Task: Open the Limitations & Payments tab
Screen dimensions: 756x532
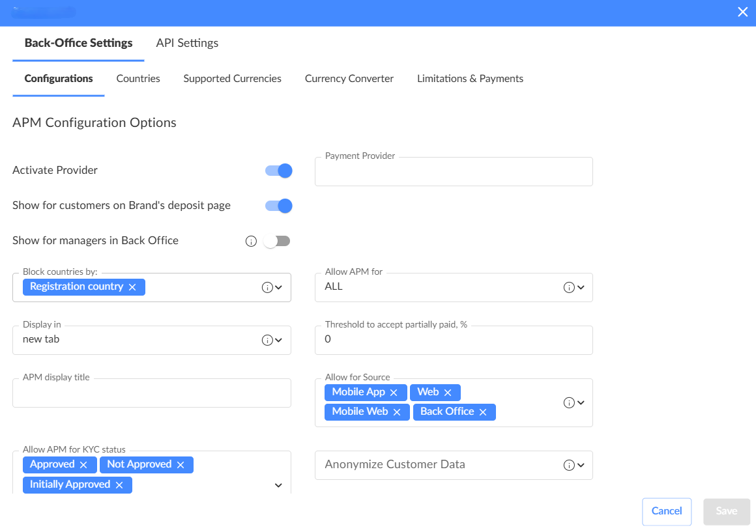Action: [x=470, y=79]
